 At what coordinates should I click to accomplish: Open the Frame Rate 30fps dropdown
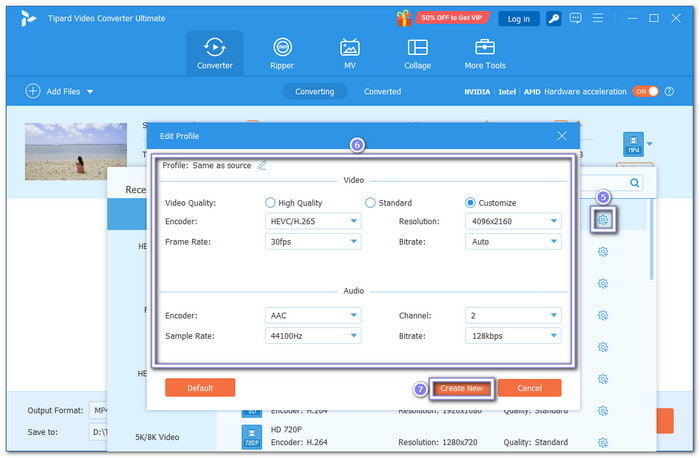[x=313, y=241]
